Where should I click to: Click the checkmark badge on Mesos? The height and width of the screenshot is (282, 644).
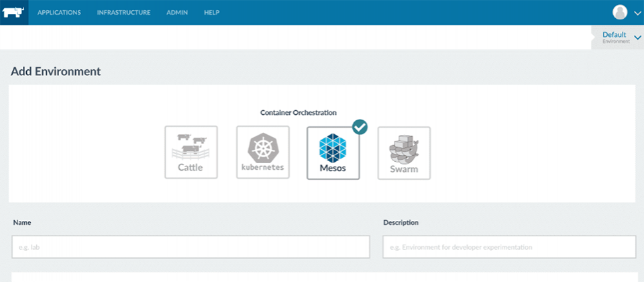coord(360,127)
